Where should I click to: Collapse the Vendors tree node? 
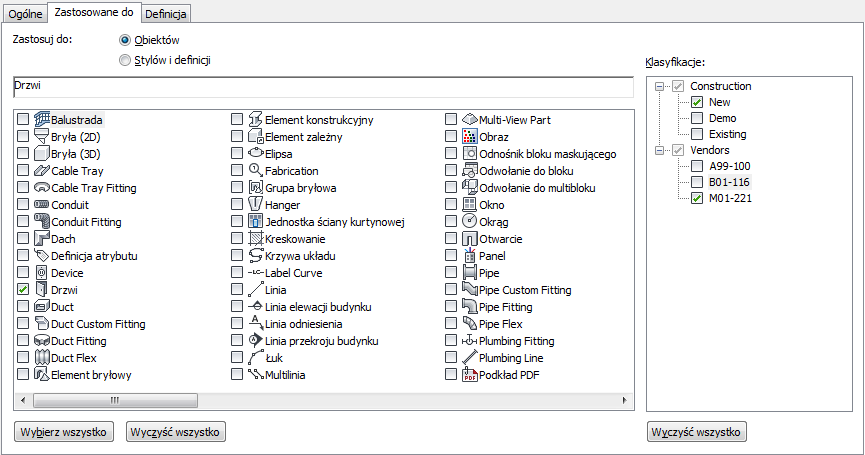pos(659,150)
